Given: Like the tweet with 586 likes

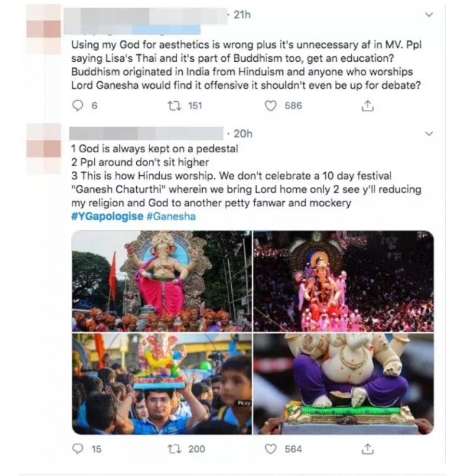Looking at the screenshot, I should tap(271, 105).
